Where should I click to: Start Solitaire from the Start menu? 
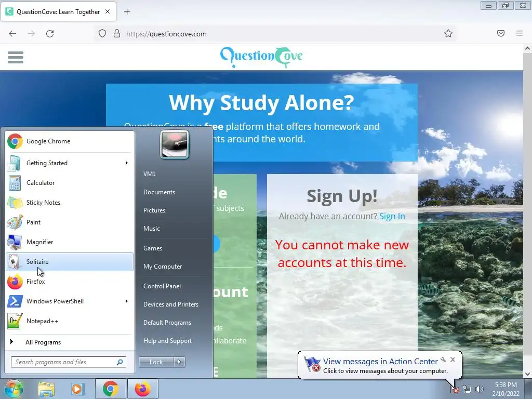tap(70, 262)
